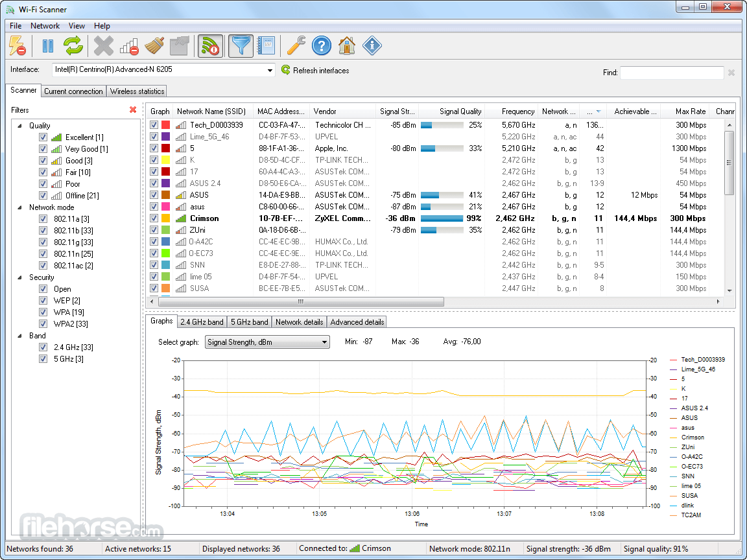This screenshot has height=560, width=747.
Task: Sort by Frequency column header
Action: click(511, 111)
